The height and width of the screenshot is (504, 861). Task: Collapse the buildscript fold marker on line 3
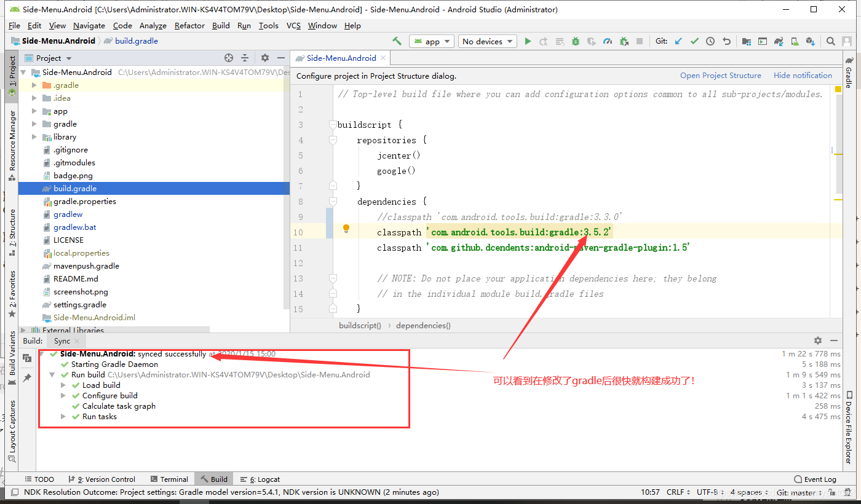pyautogui.click(x=333, y=125)
